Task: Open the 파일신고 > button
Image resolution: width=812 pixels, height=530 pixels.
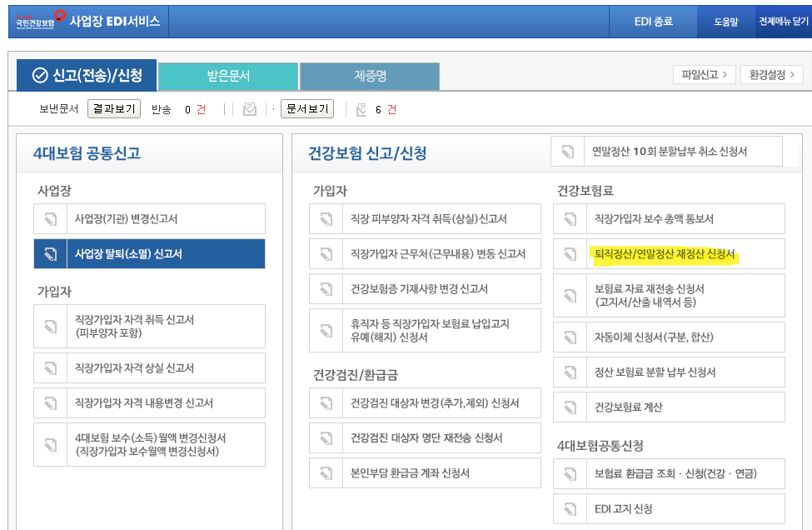Action: 705,75
